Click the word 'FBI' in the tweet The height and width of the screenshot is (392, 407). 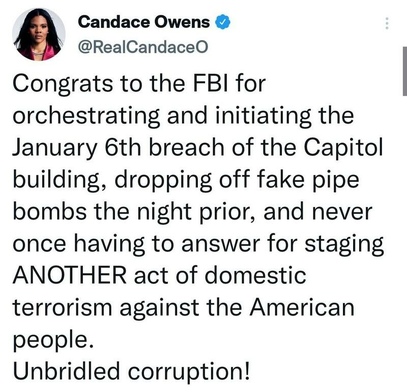pos(210,83)
